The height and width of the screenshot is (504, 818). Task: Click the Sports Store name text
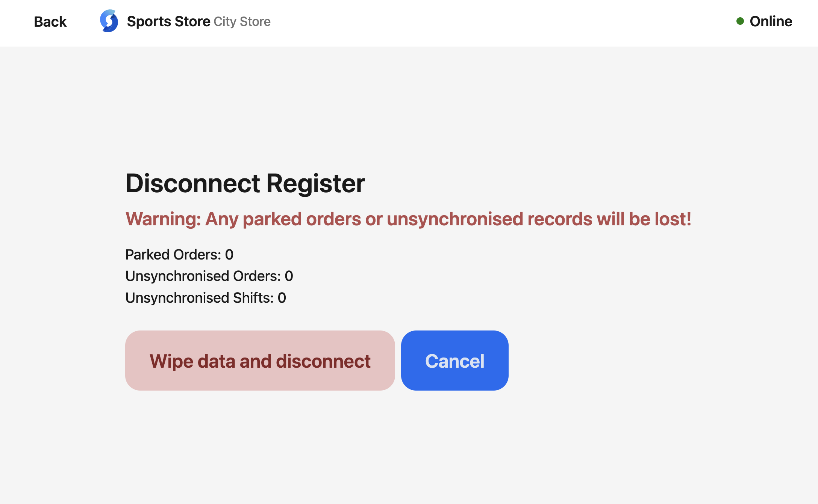[168, 22]
